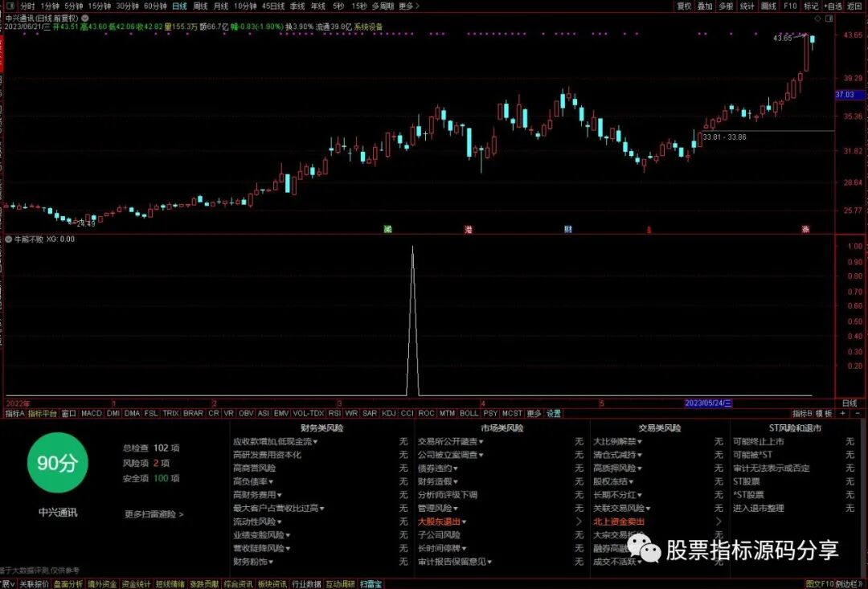Click the 标记 mark button
This screenshot has width=868, height=589.
pos(811,6)
